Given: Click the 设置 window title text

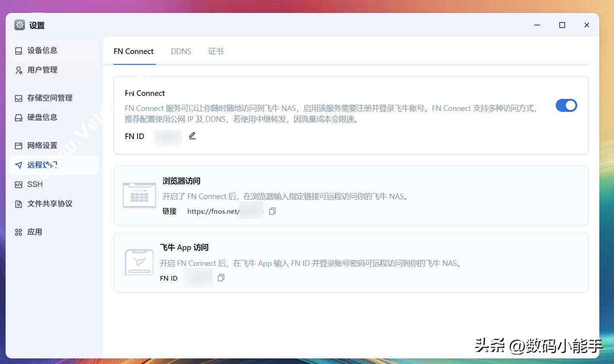Looking at the screenshot, I should [37, 25].
